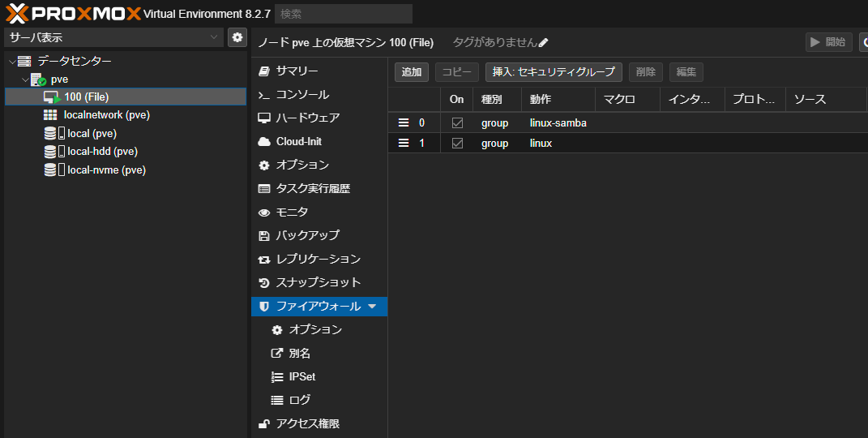Open the server view settings gear
This screenshot has height=438, width=868.
(x=237, y=37)
